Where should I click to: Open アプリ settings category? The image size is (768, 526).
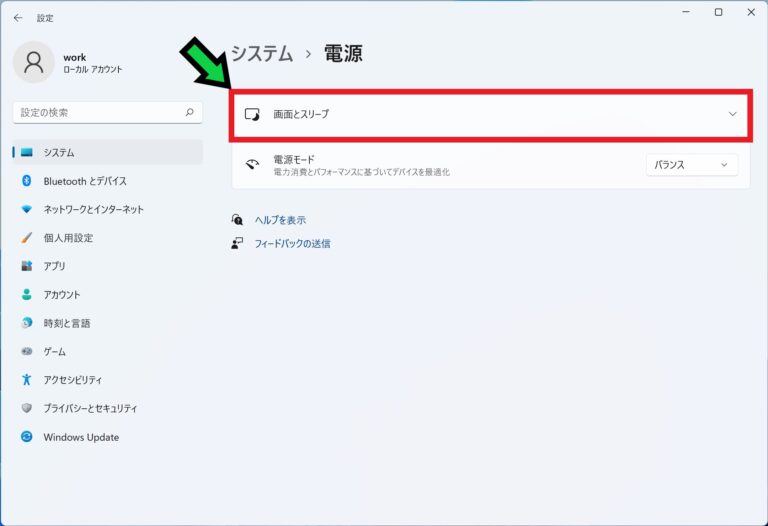pyautogui.click(x=54, y=266)
